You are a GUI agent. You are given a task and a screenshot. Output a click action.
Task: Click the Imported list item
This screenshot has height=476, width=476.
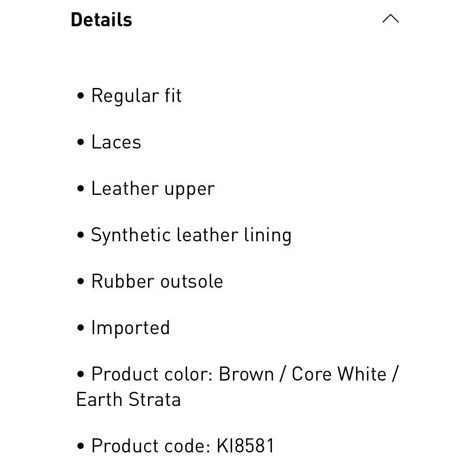click(x=130, y=328)
